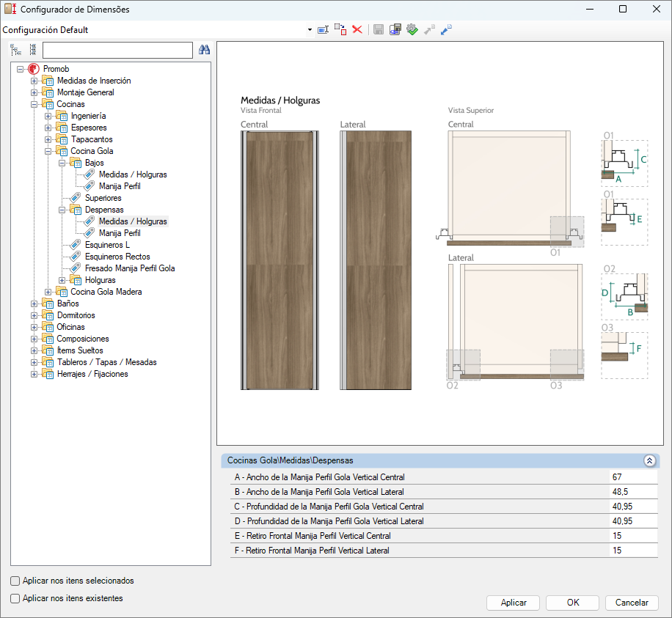Viewport: 672px width, 618px height.
Task: Collapse the Cocinas tree node
Action: pyautogui.click(x=34, y=104)
